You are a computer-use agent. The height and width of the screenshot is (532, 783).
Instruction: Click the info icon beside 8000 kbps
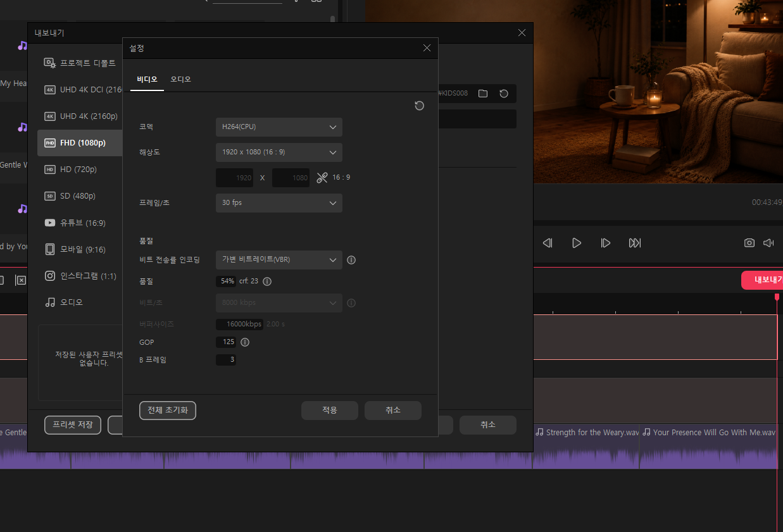(x=351, y=303)
